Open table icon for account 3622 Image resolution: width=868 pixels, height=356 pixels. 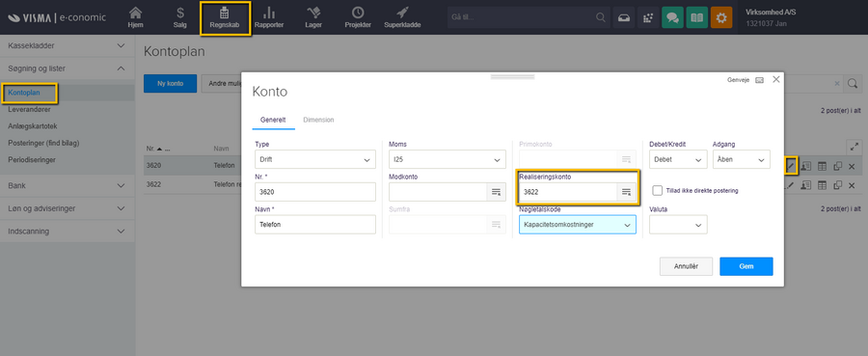point(823,185)
